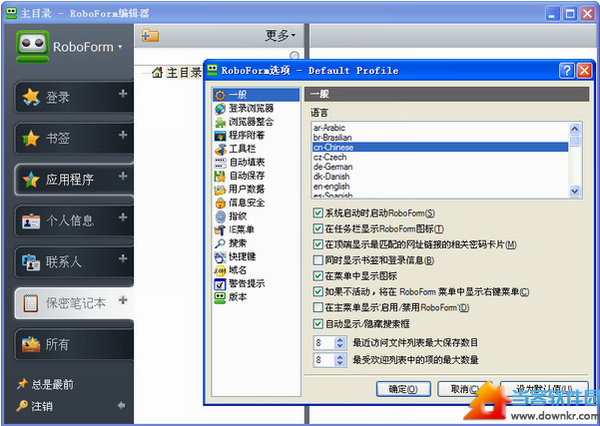Image resolution: width=600 pixels, height=426 pixels.
Task: Select br-Brasilian in language list
Action: click(440, 137)
